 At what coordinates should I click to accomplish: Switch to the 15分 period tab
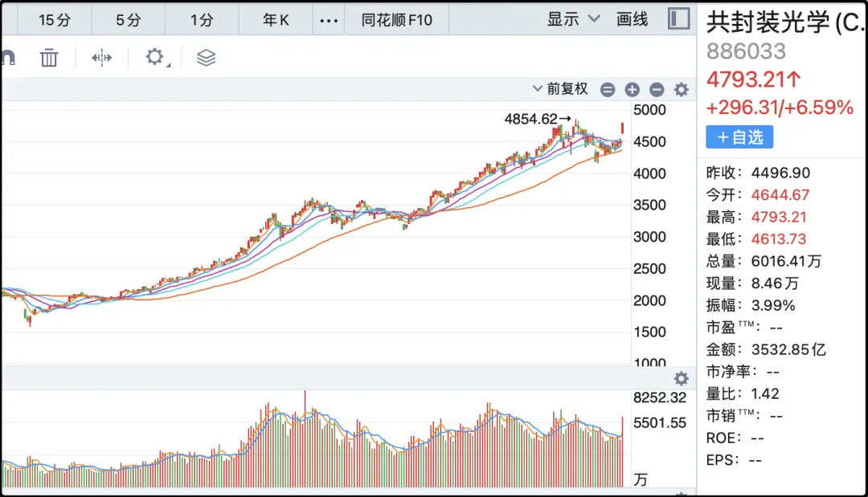tap(55, 20)
